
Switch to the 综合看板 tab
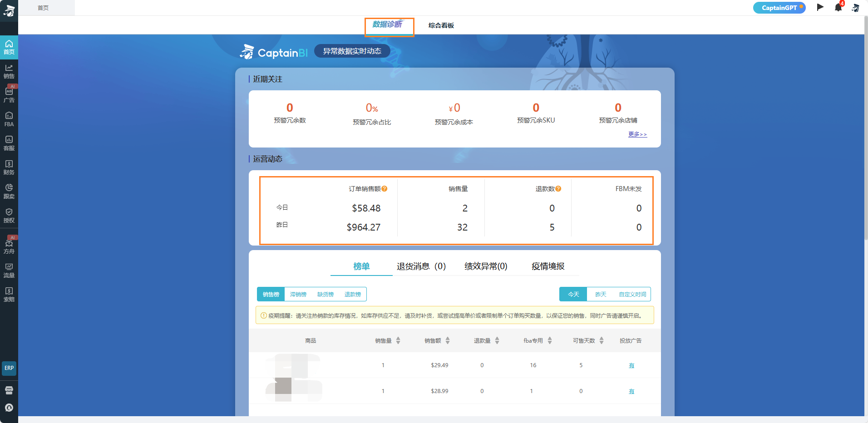pos(441,25)
